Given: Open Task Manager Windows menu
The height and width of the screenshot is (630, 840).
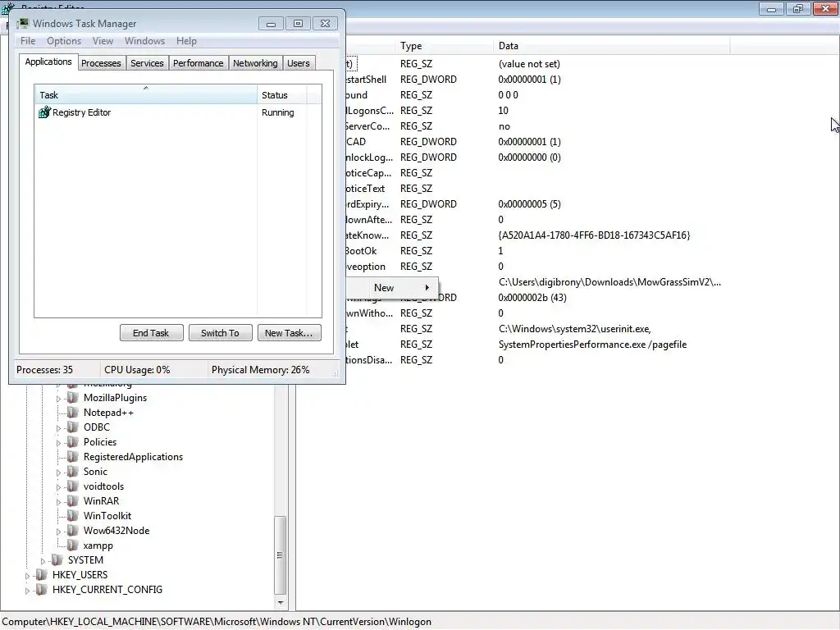Looking at the screenshot, I should (x=144, y=41).
